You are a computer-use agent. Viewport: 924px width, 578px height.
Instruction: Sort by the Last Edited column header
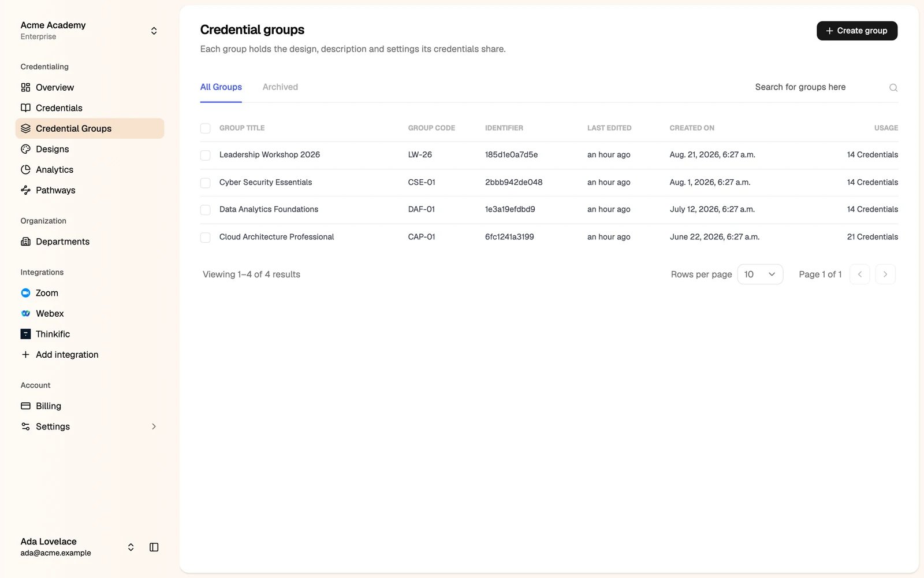click(609, 128)
